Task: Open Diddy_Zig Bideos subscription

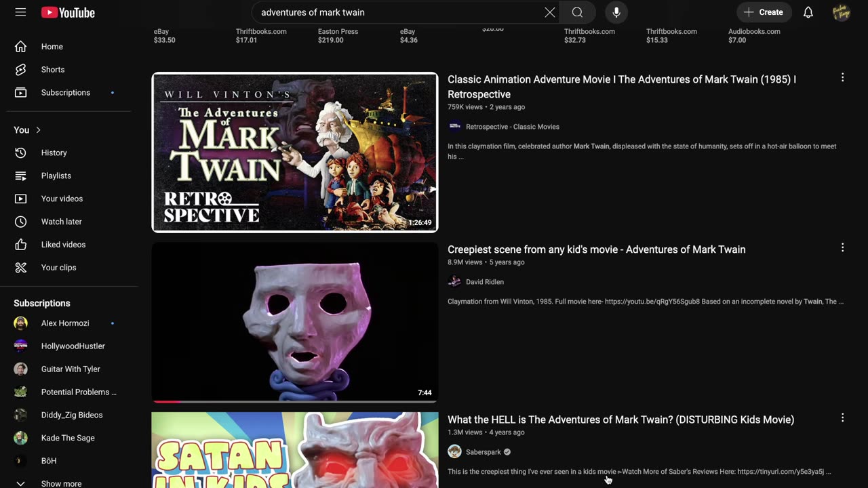Action: 72,416
